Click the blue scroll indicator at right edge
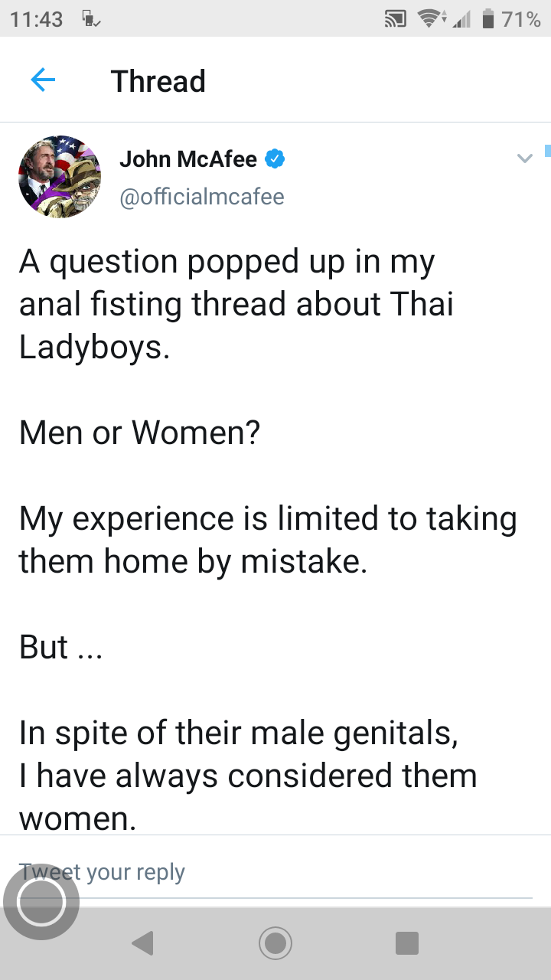 [x=548, y=150]
